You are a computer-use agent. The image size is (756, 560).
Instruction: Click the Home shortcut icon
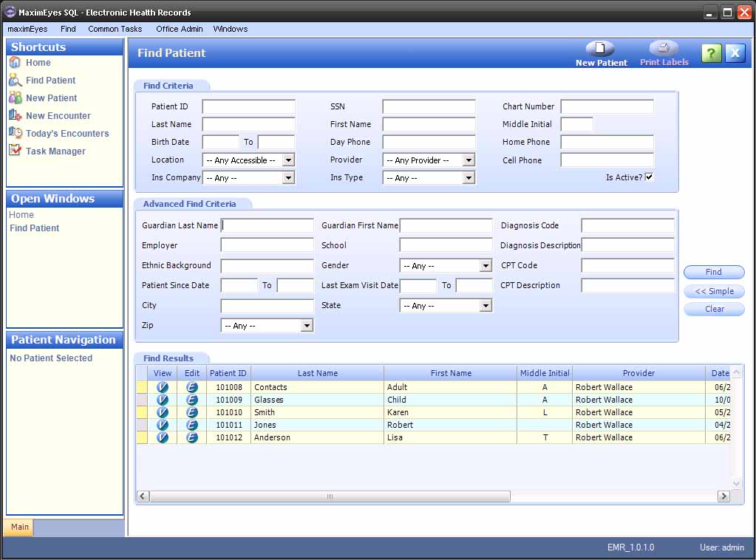point(15,63)
